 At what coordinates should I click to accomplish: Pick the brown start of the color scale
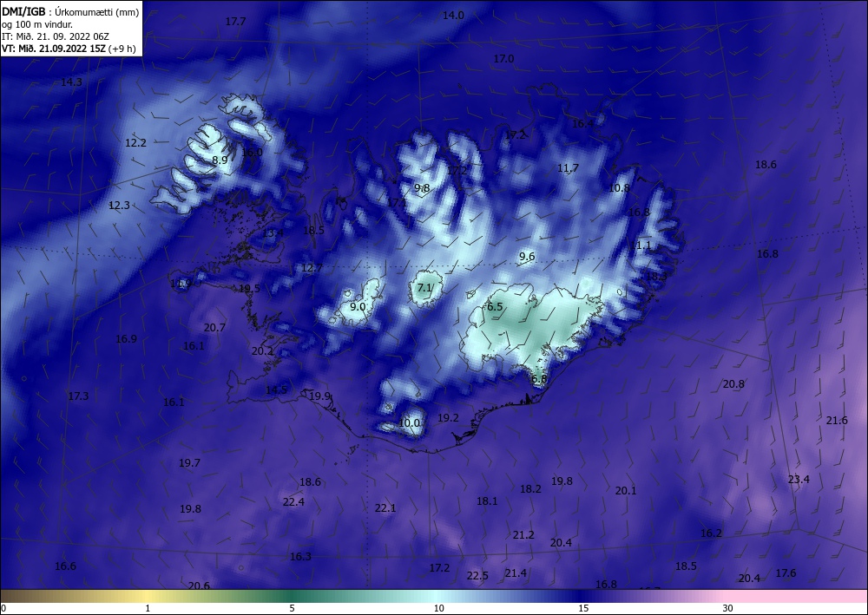pos(16,596)
